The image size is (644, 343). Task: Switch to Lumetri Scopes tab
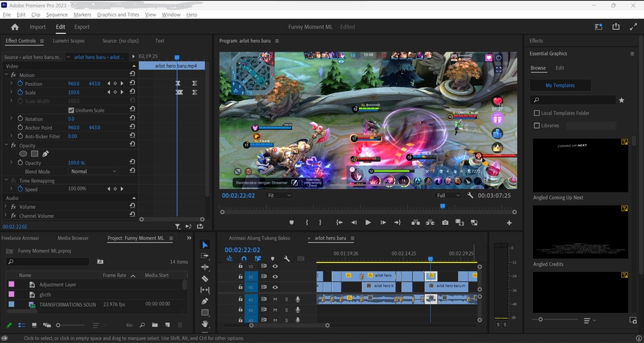click(68, 41)
